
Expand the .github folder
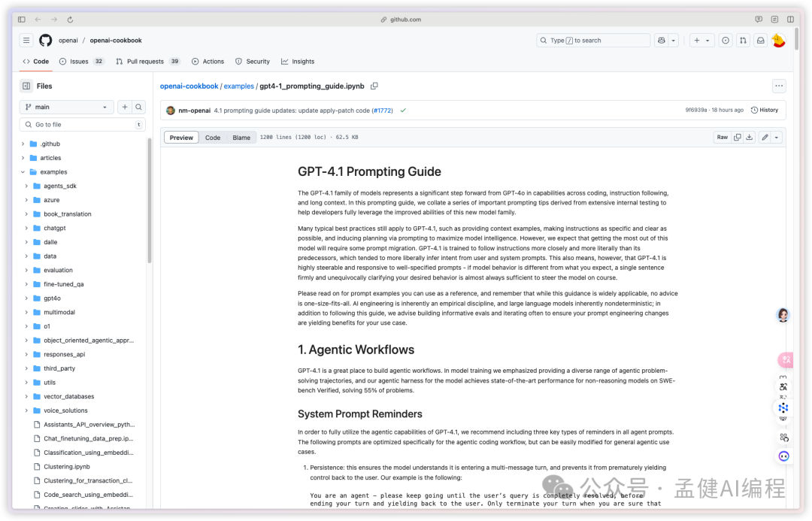(23, 144)
